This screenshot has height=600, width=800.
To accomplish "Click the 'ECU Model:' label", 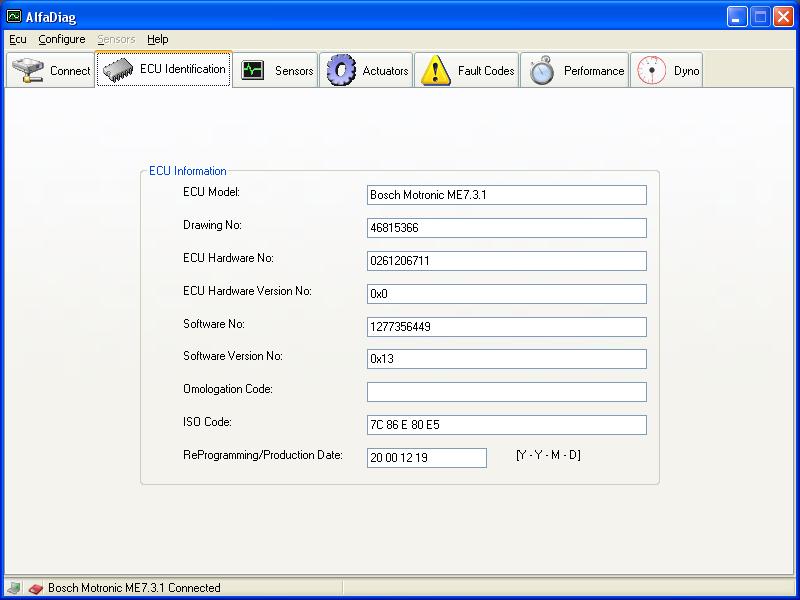I will pyautogui.click(x=211, y=192).
